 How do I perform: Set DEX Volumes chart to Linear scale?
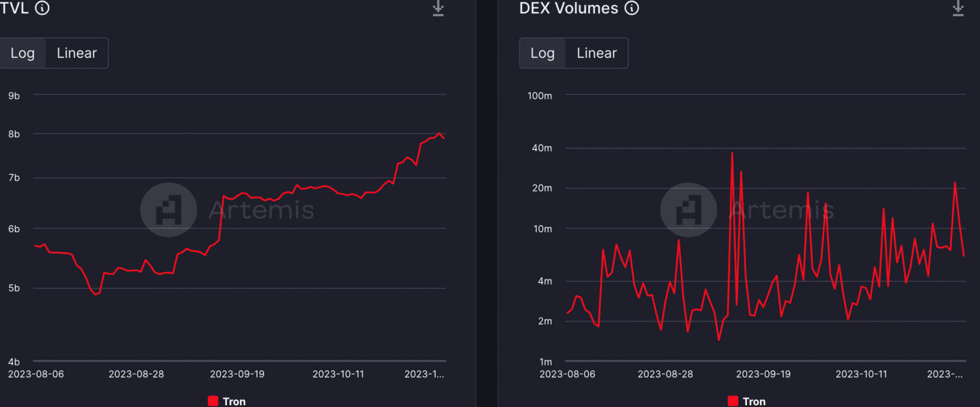(x=597, y=53)
